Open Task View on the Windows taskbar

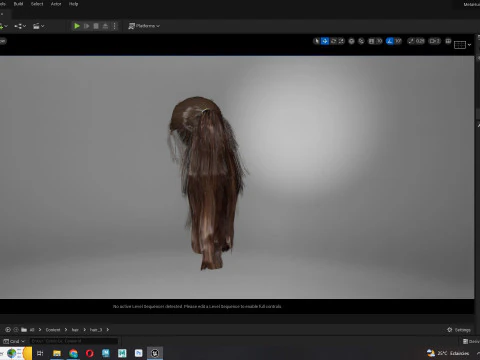click(40, 353)
